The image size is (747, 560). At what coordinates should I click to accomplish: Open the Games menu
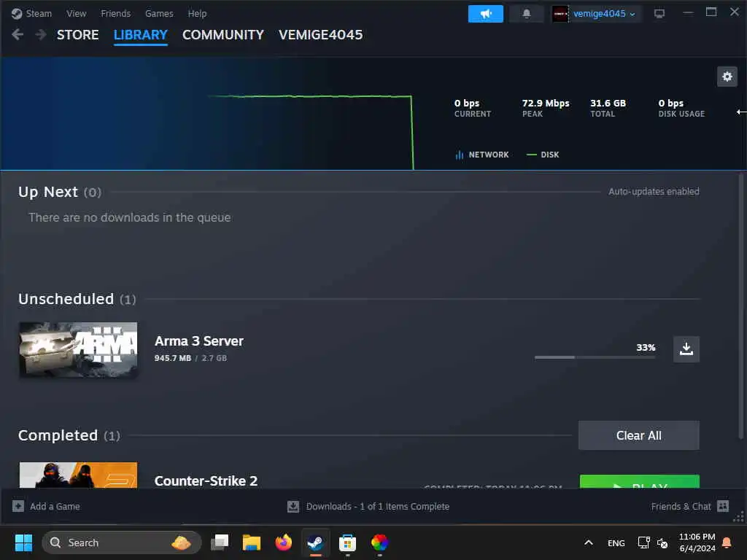[x=159, y=14]
